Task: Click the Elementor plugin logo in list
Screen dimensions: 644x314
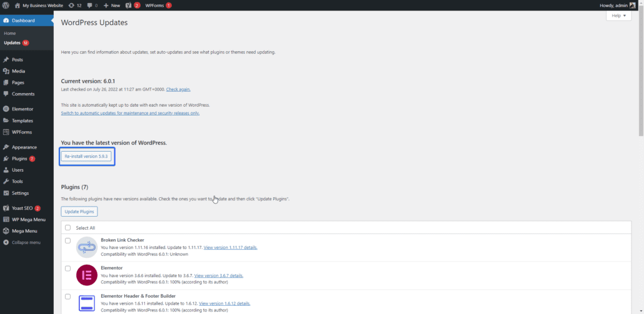Action: (87, 275)
